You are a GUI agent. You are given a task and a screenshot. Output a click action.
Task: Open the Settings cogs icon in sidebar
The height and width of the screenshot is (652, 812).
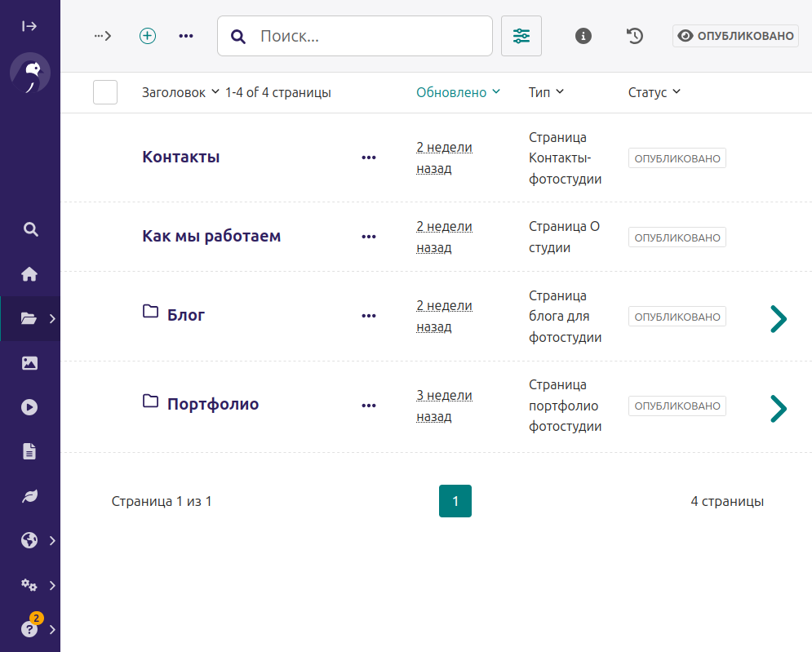coord(29,585)
